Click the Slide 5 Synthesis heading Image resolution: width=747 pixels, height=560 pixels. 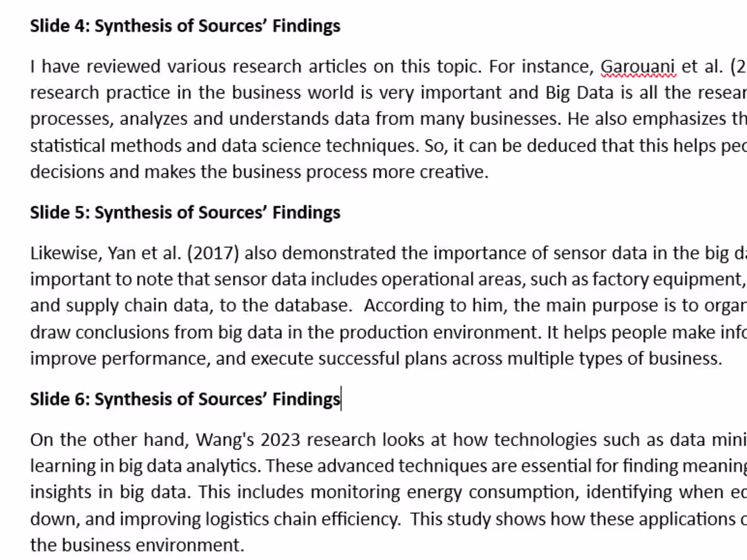(x=185, y=212)
